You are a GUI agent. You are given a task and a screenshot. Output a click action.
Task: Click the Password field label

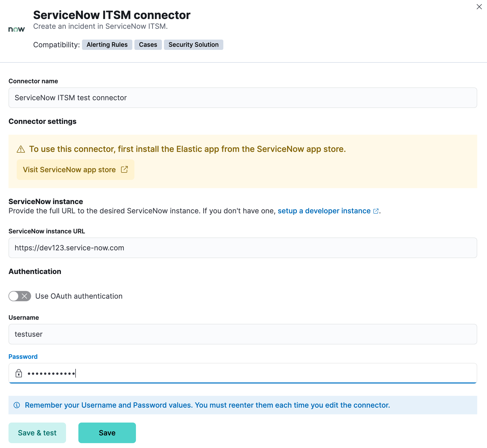point(23,356)
